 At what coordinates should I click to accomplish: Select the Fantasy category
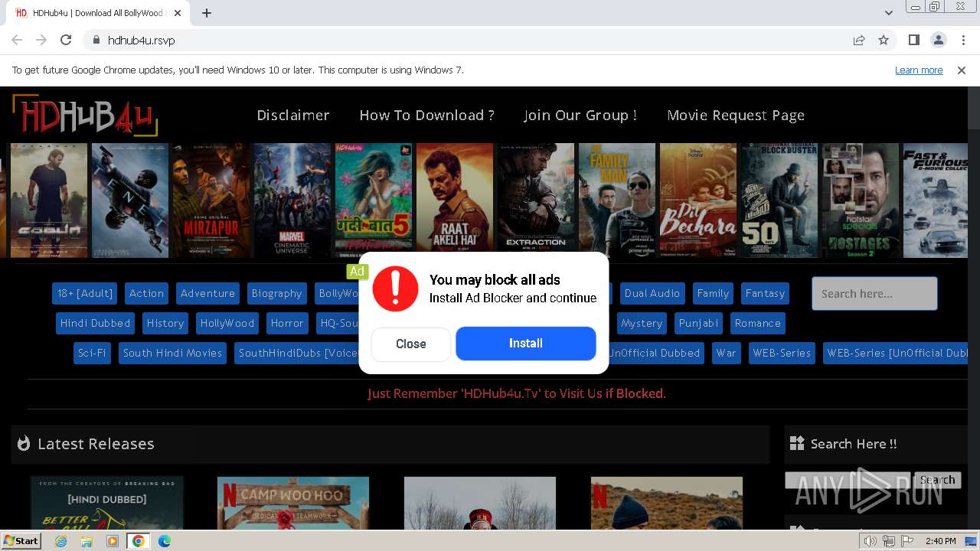(765, 293)
